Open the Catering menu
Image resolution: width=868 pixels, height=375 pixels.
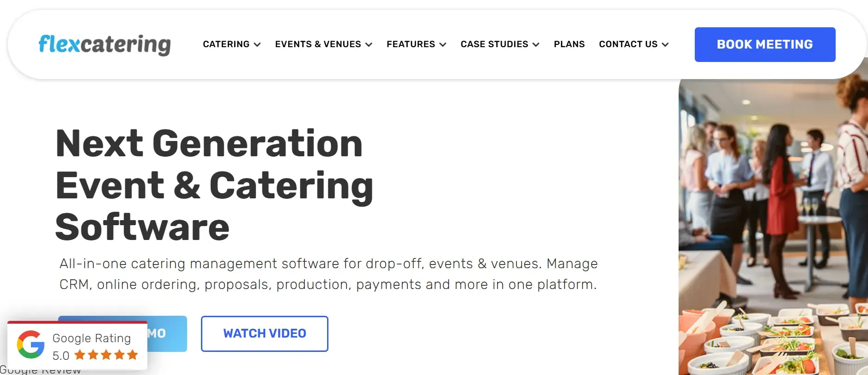click(x=226, y=44)
